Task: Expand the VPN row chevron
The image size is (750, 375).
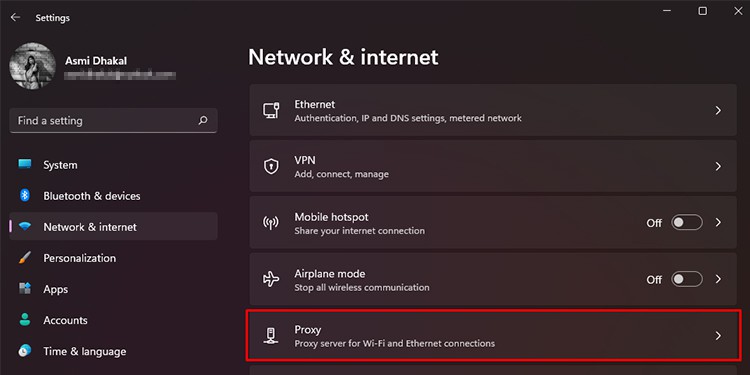Action: [x=718, y=166]
